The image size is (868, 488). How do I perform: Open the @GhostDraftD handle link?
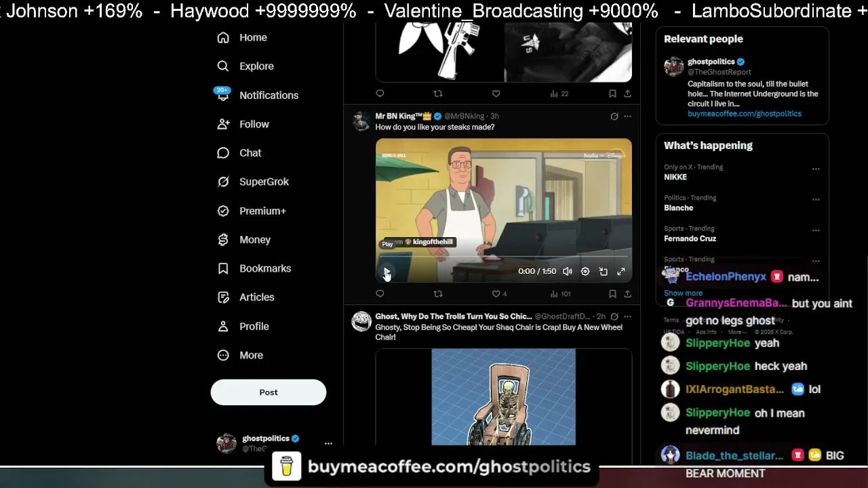[562, 317]
